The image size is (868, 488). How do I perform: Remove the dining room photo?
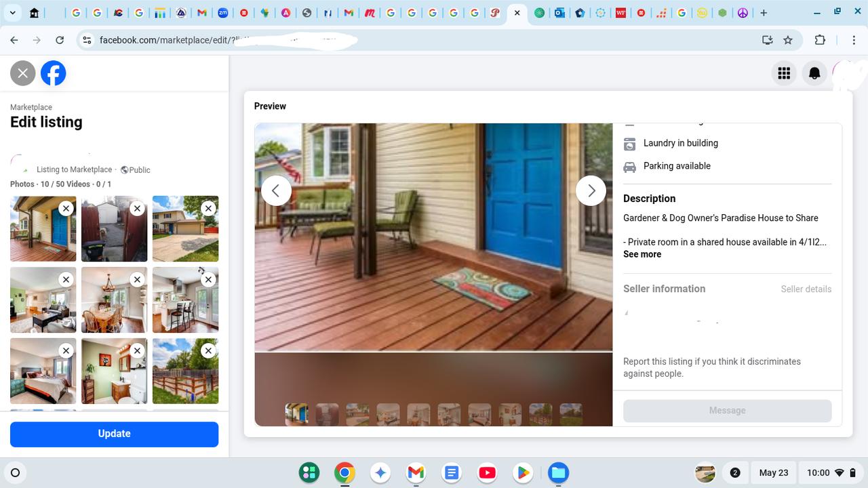137,279
